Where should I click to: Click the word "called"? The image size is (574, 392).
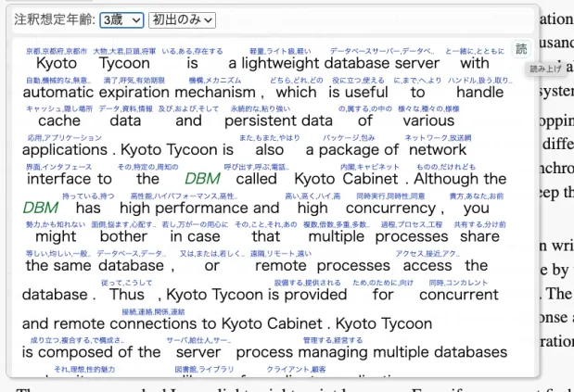(x=256, y=179)
